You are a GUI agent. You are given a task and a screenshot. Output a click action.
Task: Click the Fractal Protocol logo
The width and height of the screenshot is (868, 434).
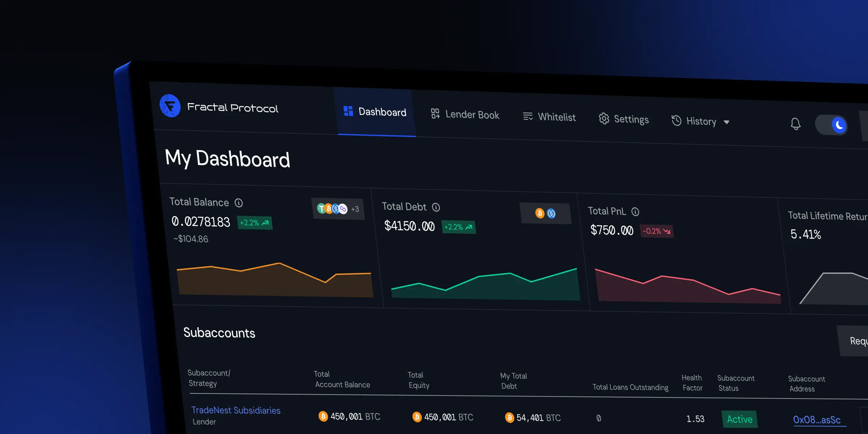(x=170, y=106)
